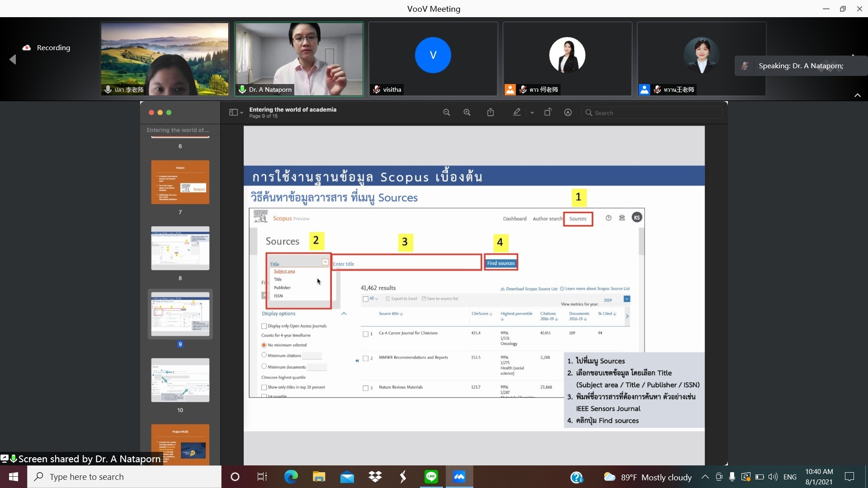Open page 10 thumbnail in sidebar

point(180,380)
